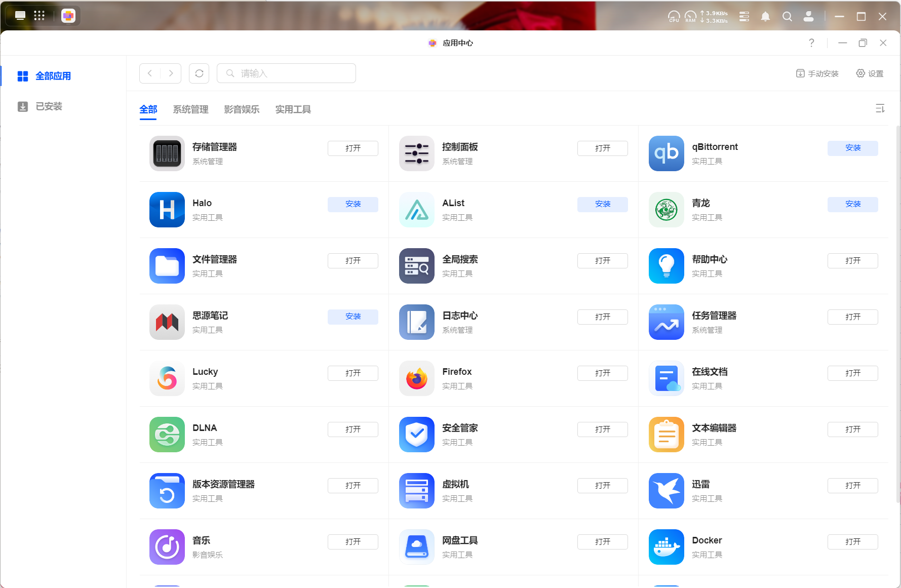Viewport: 901px width, 588px height.
Task: Click the 网盘工具 app icon
Action: (x=417, y=547)
